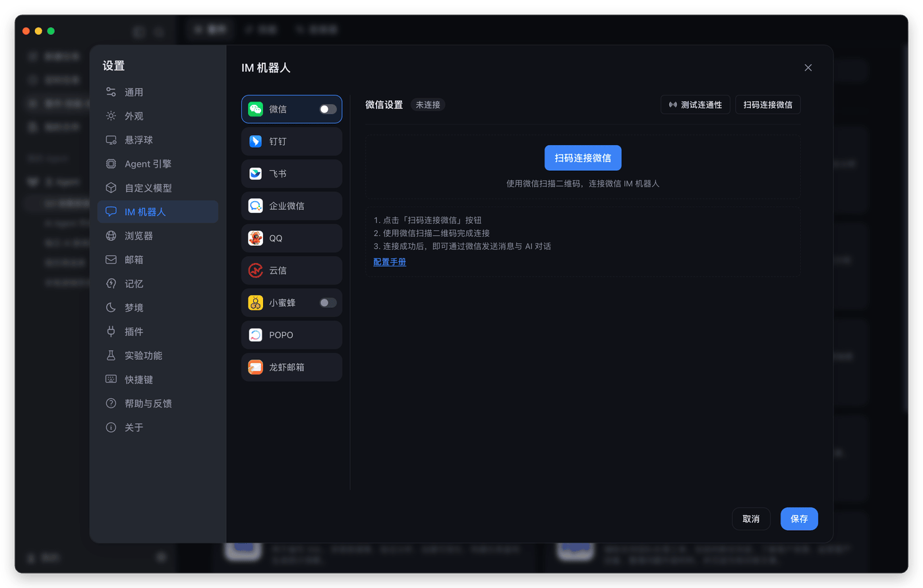The image size is (923, 588).
Task: Click the 关于 info icon
Action: point(111,427)
